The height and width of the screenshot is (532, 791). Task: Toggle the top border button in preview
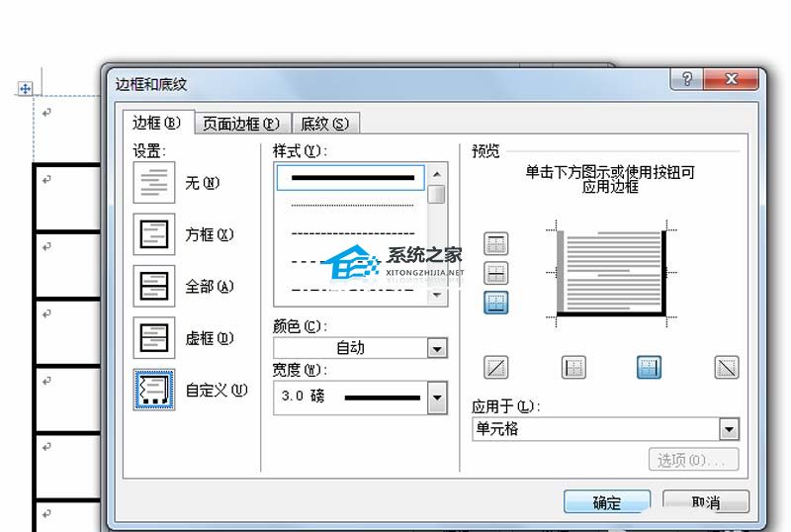[496, 244]
